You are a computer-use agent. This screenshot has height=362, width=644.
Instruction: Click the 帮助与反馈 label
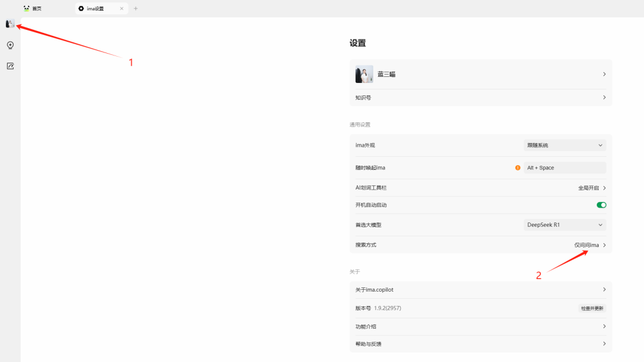369,344
